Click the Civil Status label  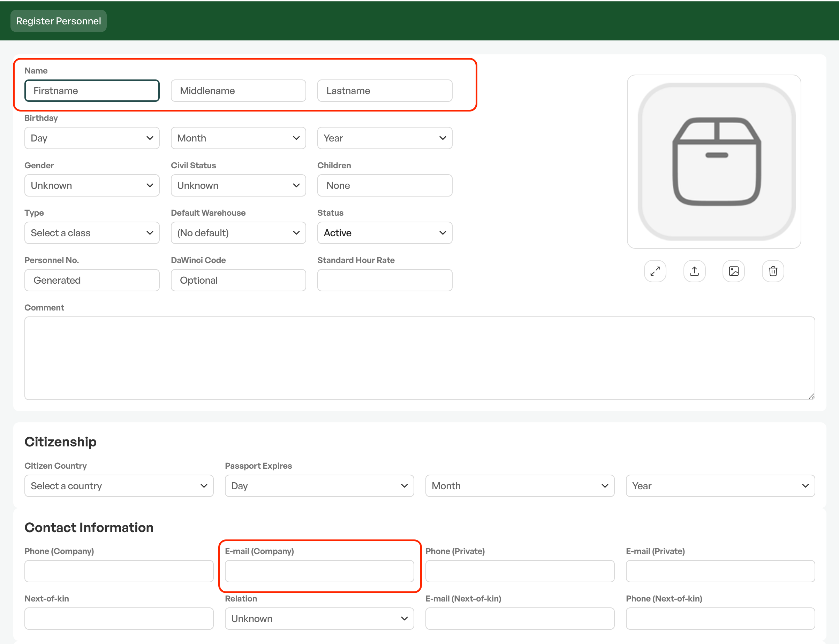(x=193, y=165)
